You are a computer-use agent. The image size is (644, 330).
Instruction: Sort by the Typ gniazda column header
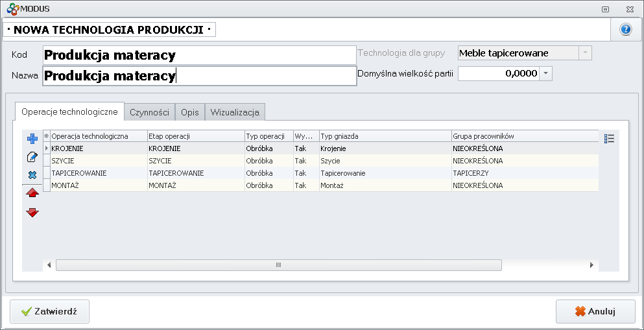[385, 136]
